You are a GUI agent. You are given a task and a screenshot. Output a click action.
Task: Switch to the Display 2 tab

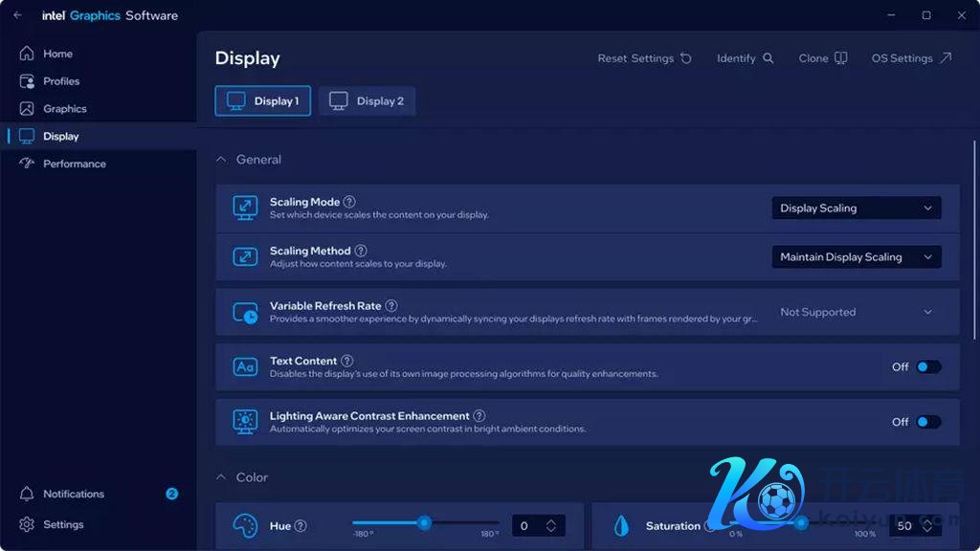tap(367, 101)
